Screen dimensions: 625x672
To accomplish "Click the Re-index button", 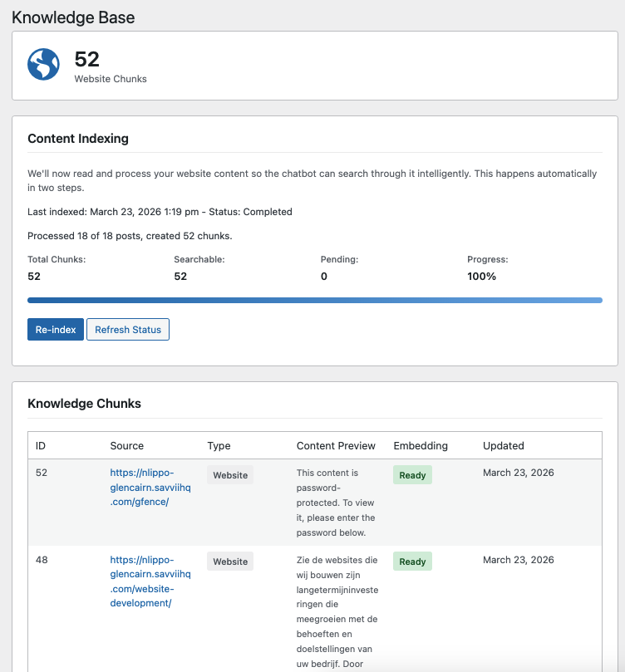I will point(55,329).
